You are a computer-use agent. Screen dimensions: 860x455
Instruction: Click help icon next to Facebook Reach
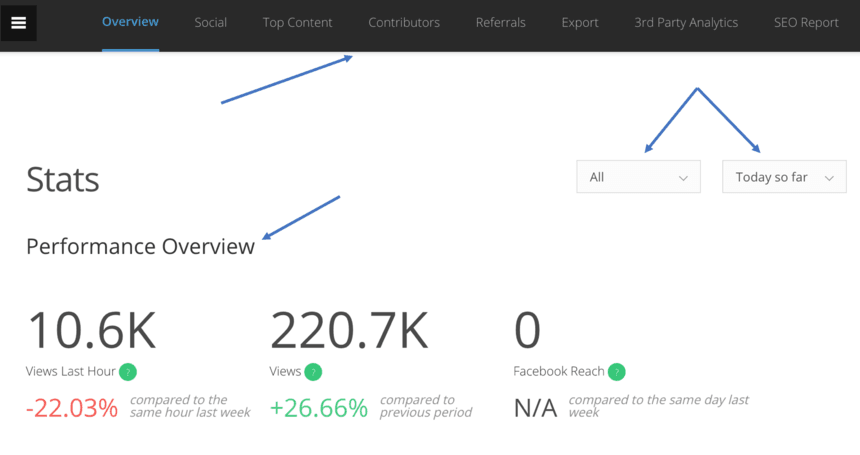click(616, 372)
